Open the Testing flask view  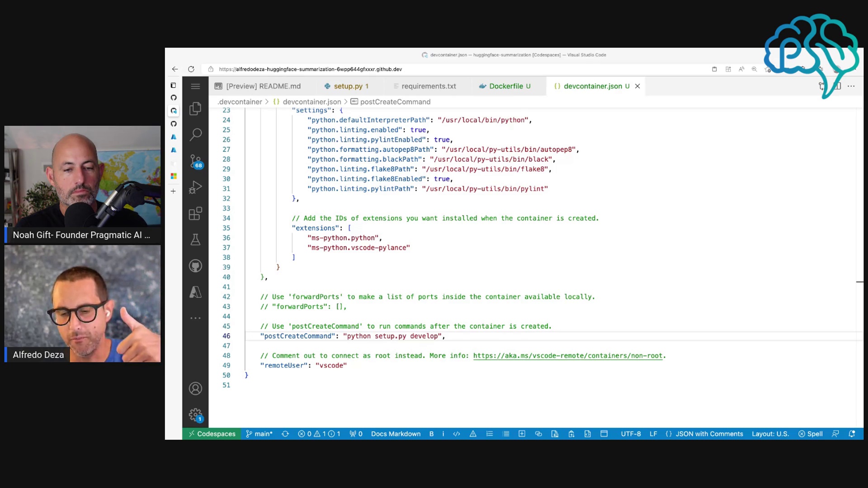coord(195,239)
